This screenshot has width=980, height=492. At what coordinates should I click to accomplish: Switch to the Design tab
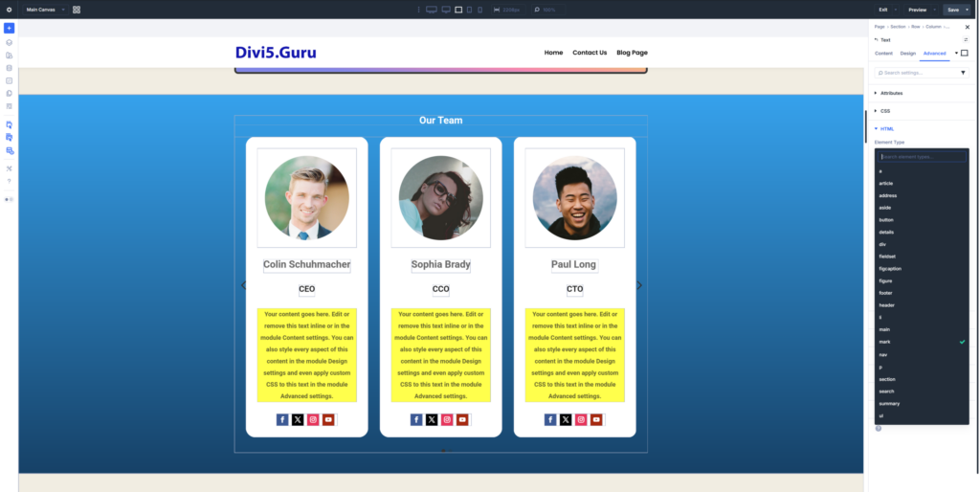[907, 54]
